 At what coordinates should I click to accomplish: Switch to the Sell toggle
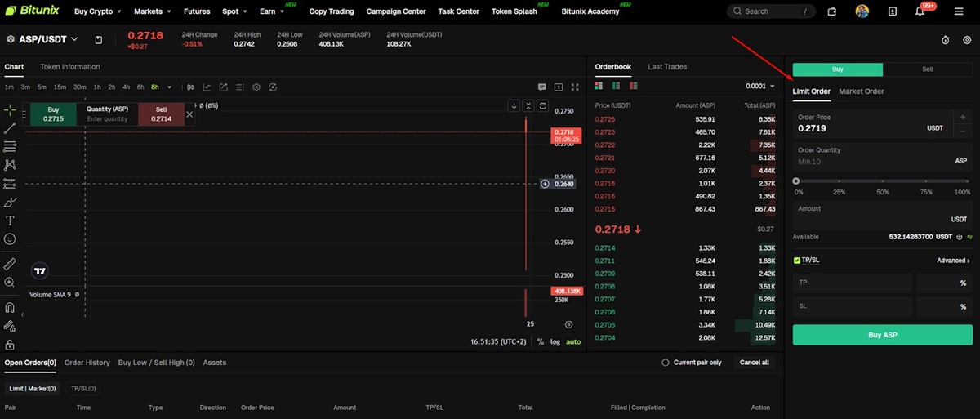928,69
